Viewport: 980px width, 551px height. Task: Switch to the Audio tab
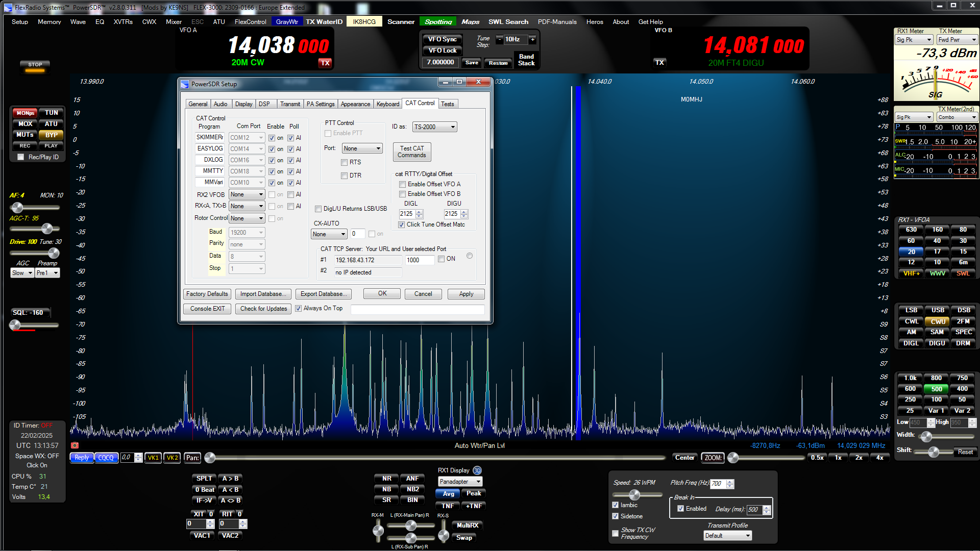(220, 104)
